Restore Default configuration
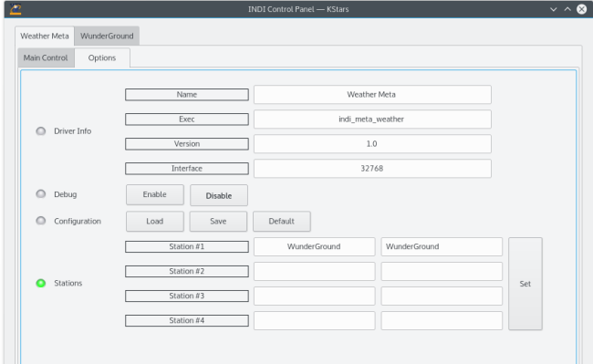The width and height of the screenshot is (593, 364). (x=281, y=221)
